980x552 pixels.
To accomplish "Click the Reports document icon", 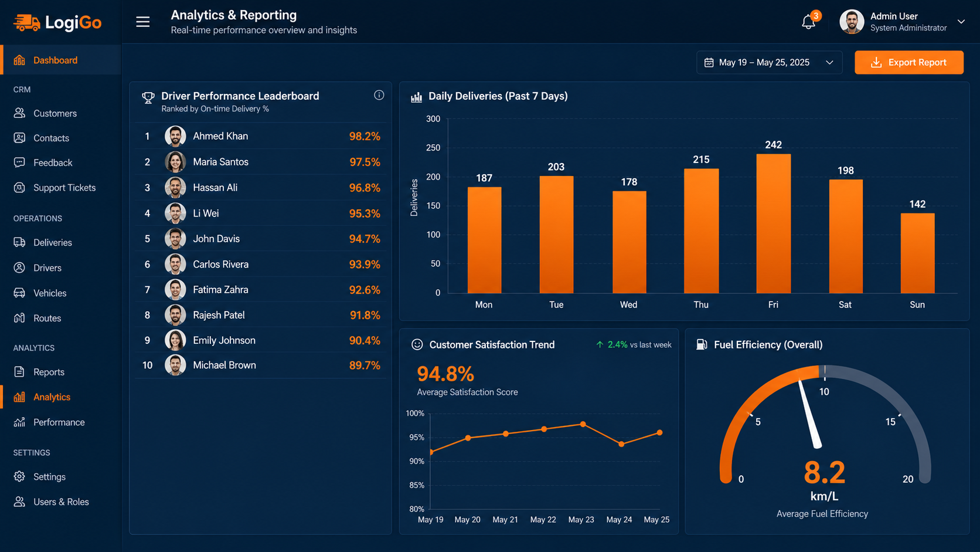I will pos(19,372).
